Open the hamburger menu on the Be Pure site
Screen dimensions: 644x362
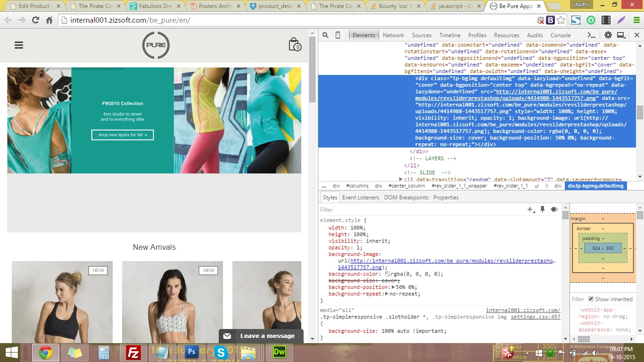[x=19, y=45]
